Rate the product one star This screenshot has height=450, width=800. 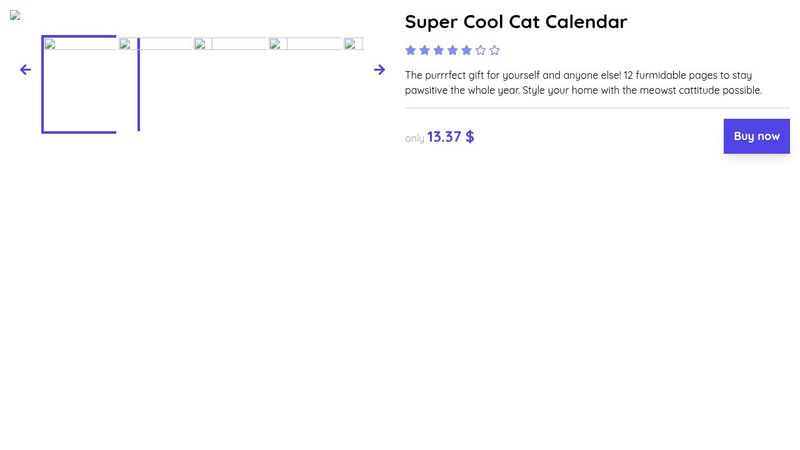point(410,50)
